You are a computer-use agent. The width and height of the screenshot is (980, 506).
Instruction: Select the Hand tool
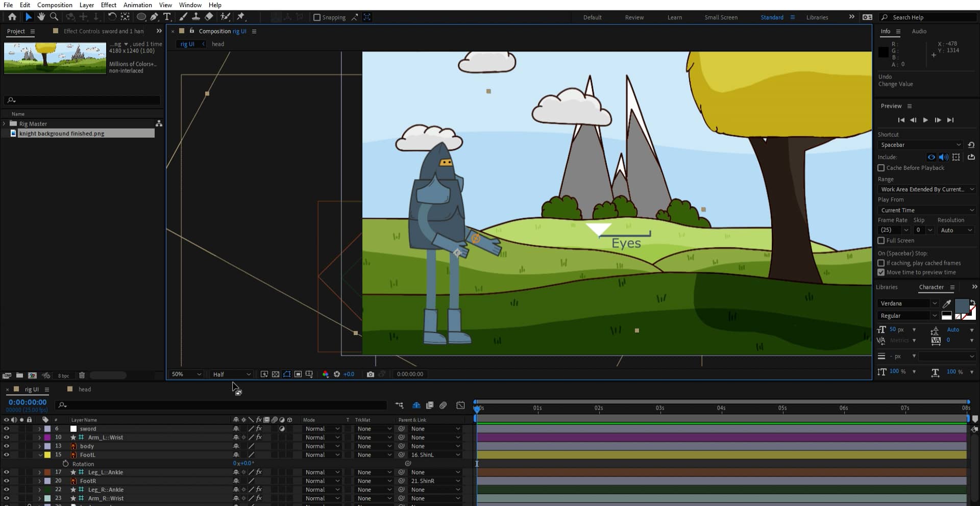pos(41,17)
